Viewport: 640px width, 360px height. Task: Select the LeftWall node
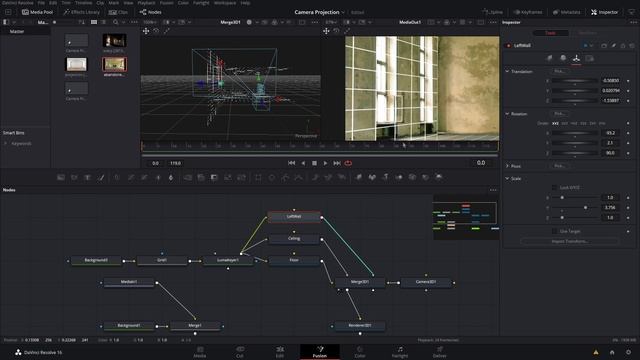[294, 217]
